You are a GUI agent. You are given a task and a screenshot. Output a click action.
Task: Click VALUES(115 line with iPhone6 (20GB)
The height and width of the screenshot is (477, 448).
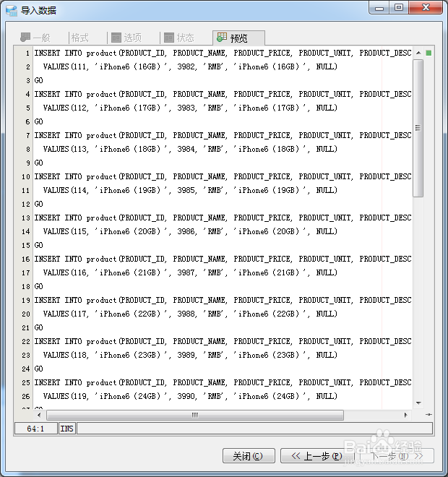click(190, 231)
